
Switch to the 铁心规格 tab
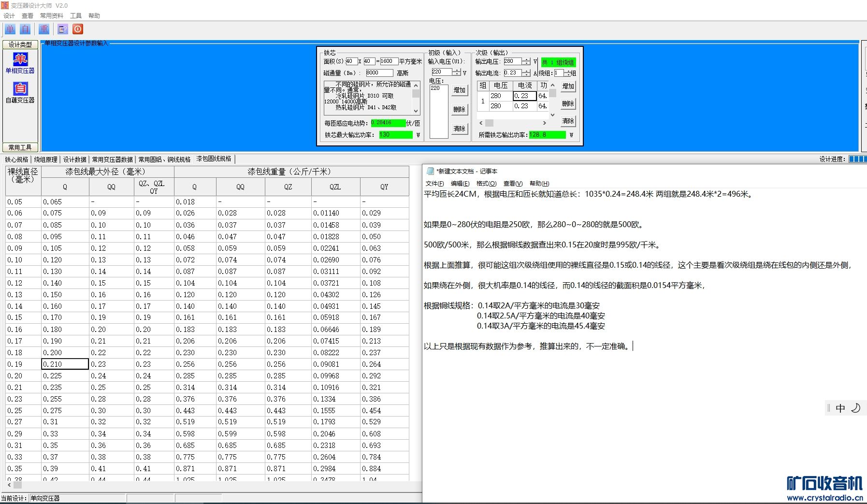[16, 159]
